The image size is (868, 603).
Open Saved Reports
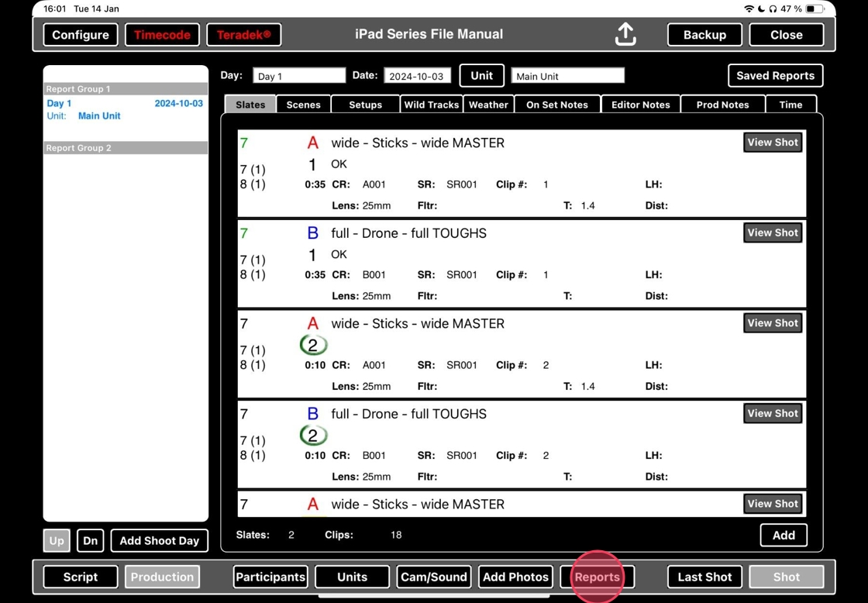[775, 76]
